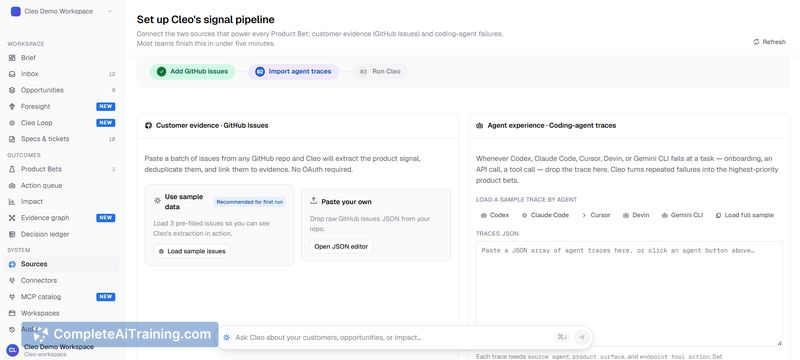Image resolution: width=800 pixels, height=360 pixels.
Task: Open the Brief page
Action: click(62, 58)
